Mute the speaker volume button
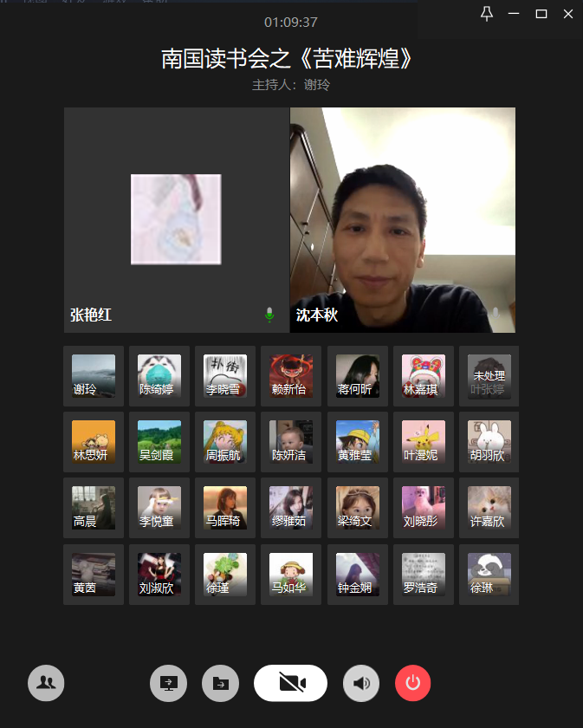Image resolution: width=583 pixels, height=728 pixels. [x=361, y=683]
